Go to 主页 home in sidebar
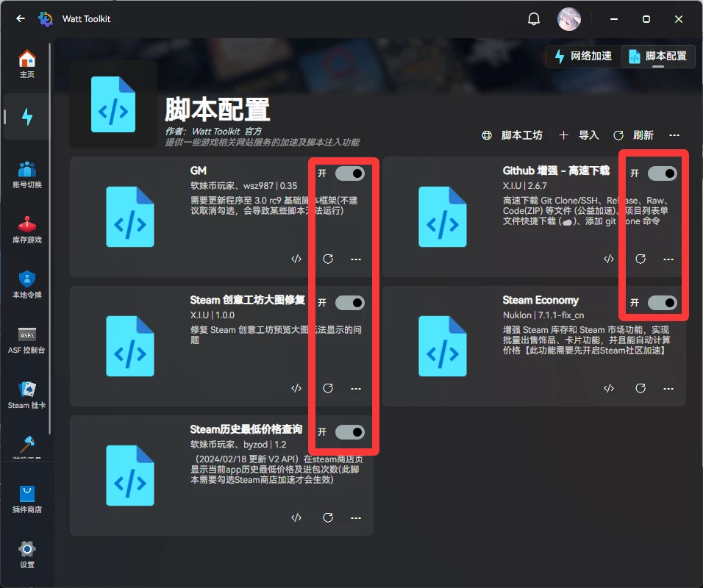The height and width of the screenshot is (588, 703). click(27, 64)
